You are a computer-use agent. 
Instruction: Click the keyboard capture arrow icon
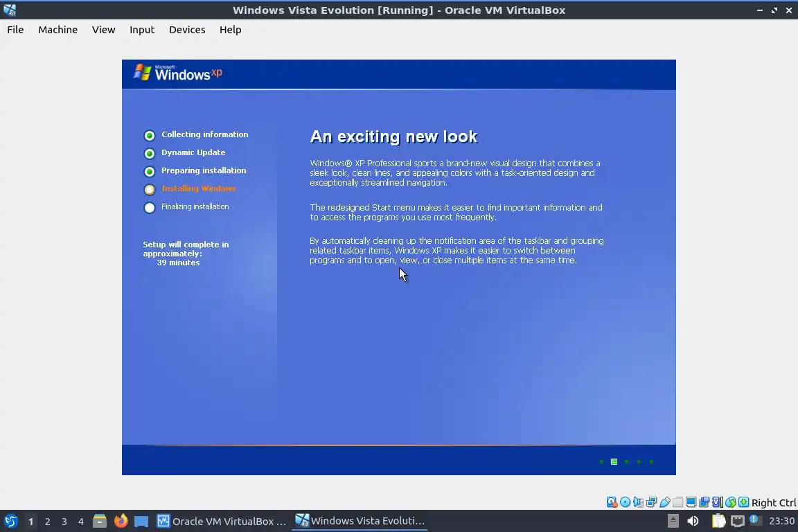(743, 502)
